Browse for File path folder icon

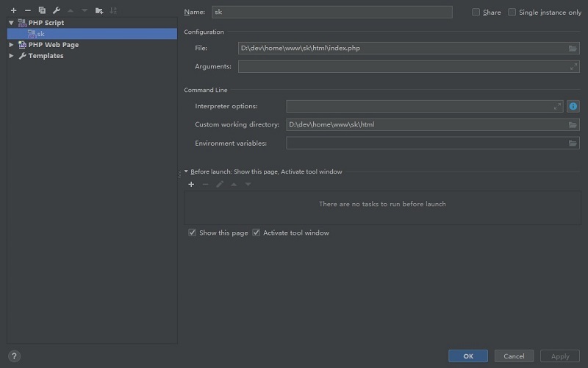point(573,49)
